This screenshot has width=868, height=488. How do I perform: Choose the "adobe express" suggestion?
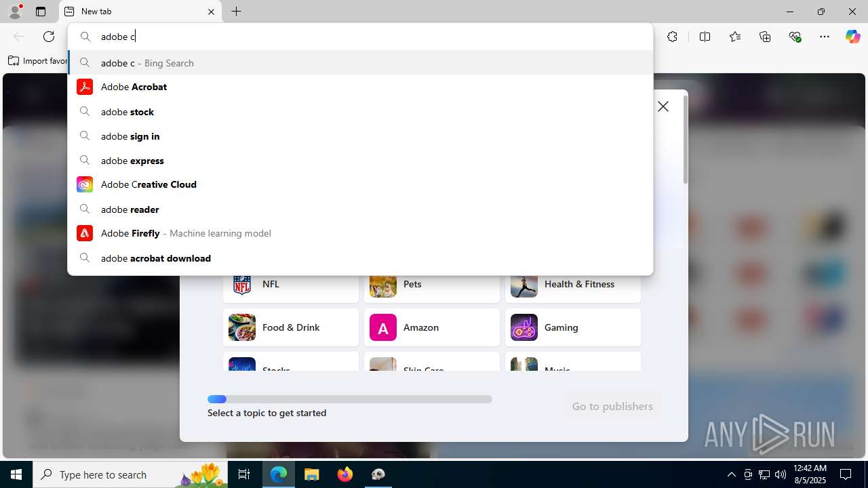[360, 161]
